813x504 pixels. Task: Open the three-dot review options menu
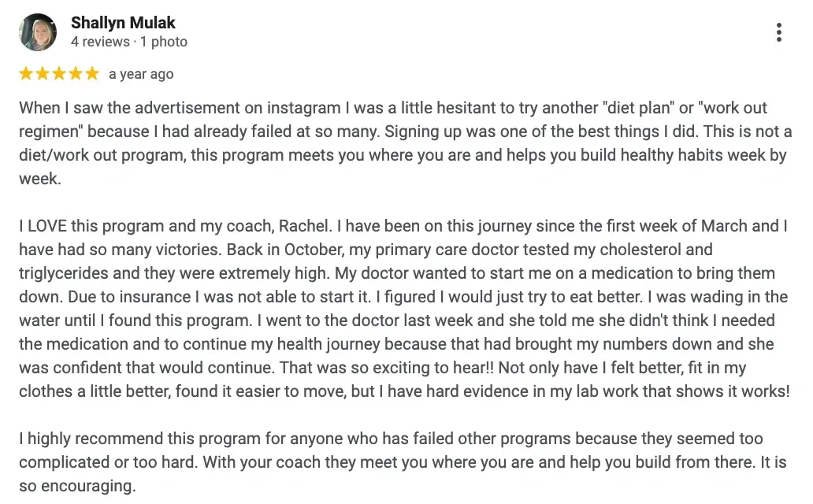tap(778, 32)
